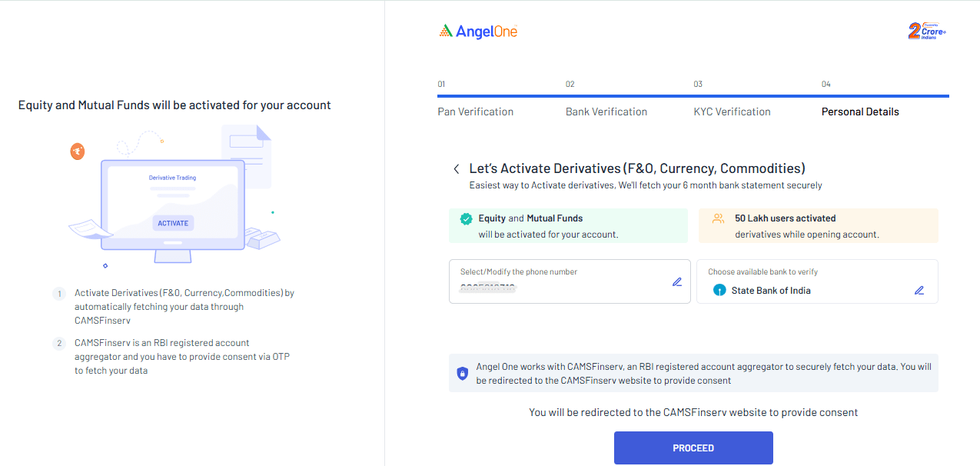This screenshot has height=466, width=980.
Task: Click ACTIVATE in the monitor illustration
Action: [173, 223]
